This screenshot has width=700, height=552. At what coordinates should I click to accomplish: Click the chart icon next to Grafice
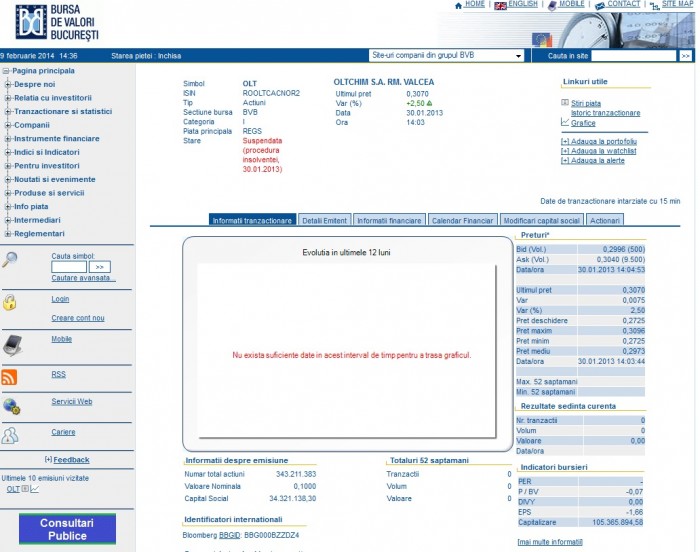point(565,122)
